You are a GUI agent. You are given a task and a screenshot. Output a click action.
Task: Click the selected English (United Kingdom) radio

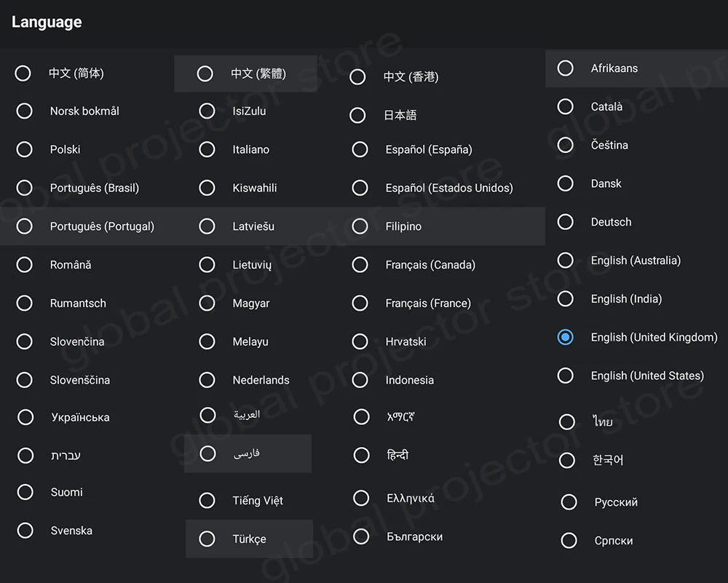click(x=566, y=337)
